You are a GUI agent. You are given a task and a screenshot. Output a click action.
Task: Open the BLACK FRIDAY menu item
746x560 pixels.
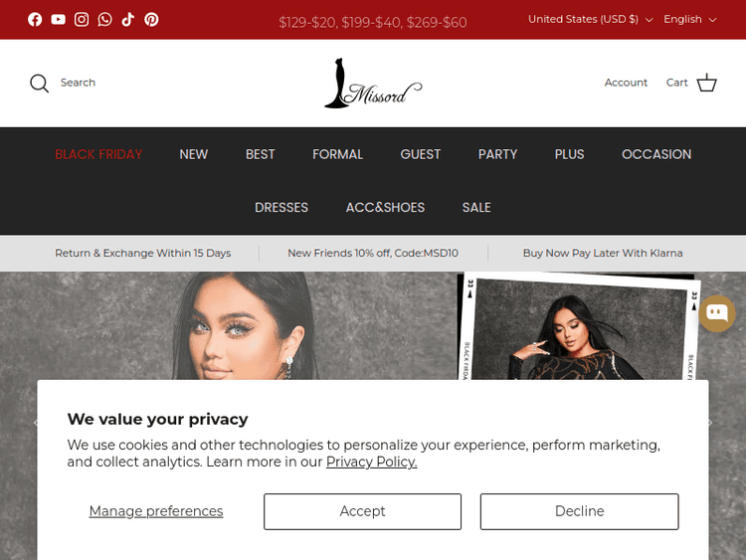tap(98, 154)
